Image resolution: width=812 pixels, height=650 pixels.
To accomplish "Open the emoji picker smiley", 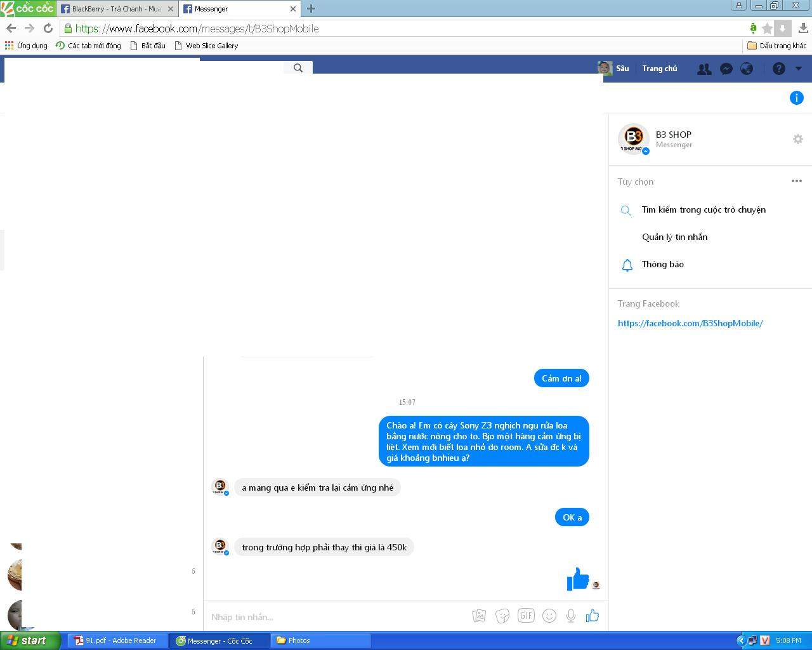I will tap(549, 616).
